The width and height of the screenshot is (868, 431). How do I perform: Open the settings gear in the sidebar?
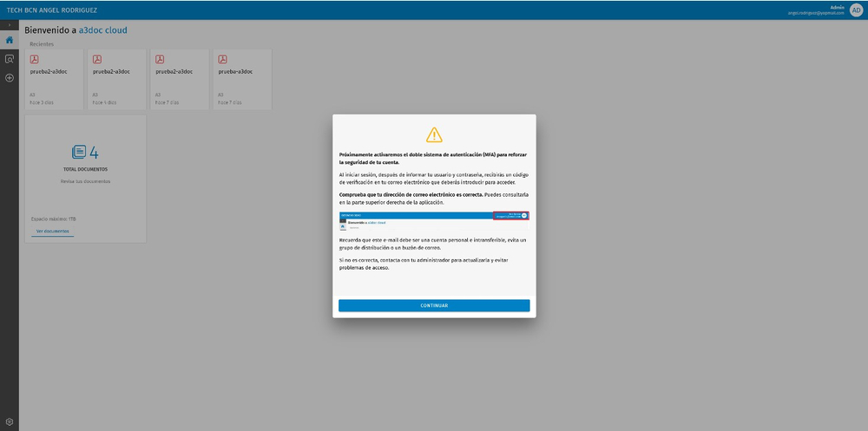[x=10, y=421]
